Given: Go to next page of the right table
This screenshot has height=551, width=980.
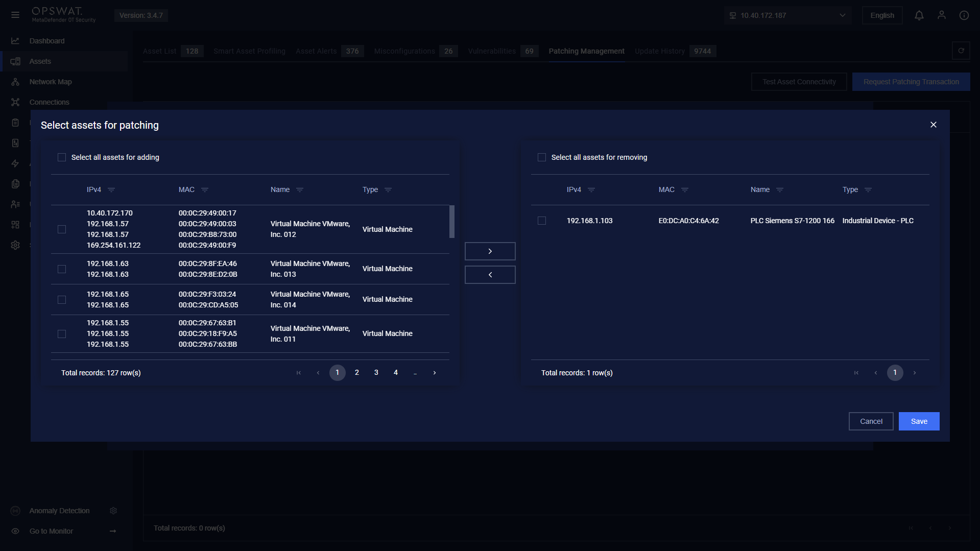Looking at the screenshot, I should [915, 373].
